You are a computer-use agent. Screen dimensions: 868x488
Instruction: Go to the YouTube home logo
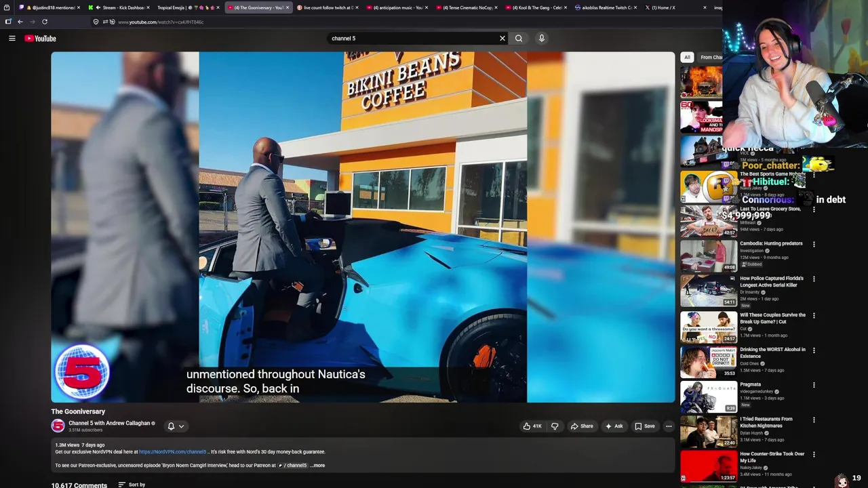coord(40,39)
